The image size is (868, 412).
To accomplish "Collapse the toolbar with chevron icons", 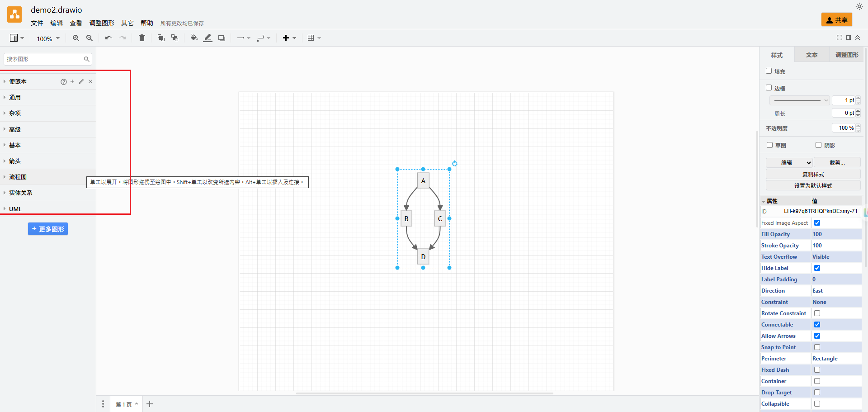I will click(x=858, y=38).
